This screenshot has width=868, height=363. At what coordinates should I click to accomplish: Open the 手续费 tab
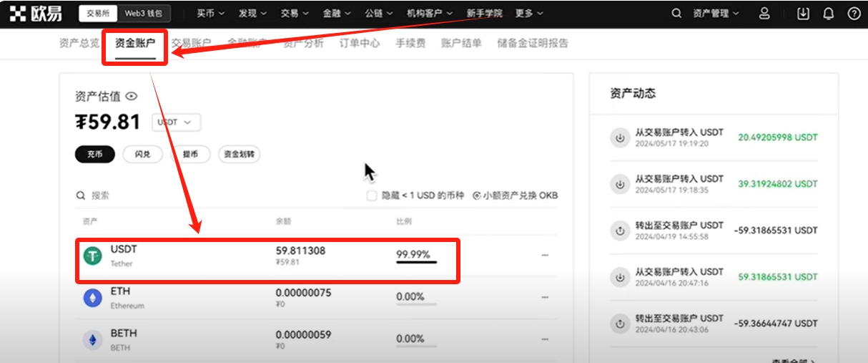(x=410, y=43)
